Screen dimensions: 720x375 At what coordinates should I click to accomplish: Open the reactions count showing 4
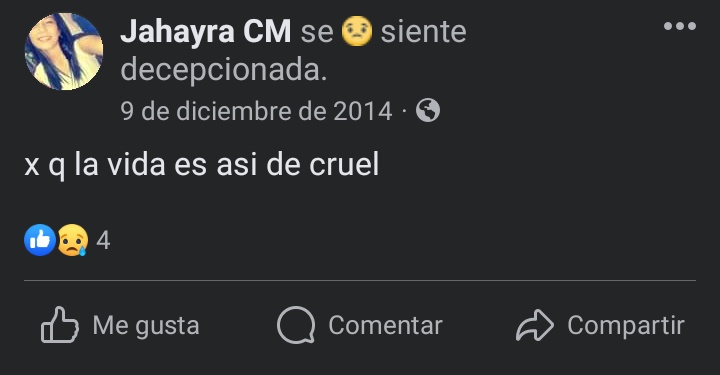pos(103,241)
